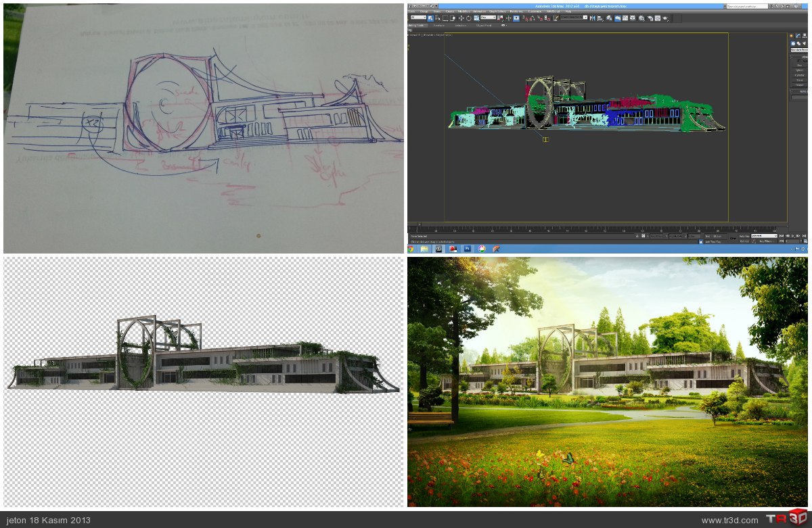The height and width of the screenshot is (528, 812).
Task: Click the Sphere primitive button
Action: pyautogui.click(x=799, y=70)
